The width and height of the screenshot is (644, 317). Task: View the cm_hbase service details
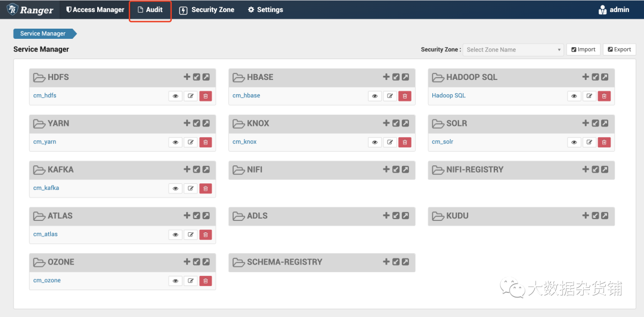coord(374,96)
